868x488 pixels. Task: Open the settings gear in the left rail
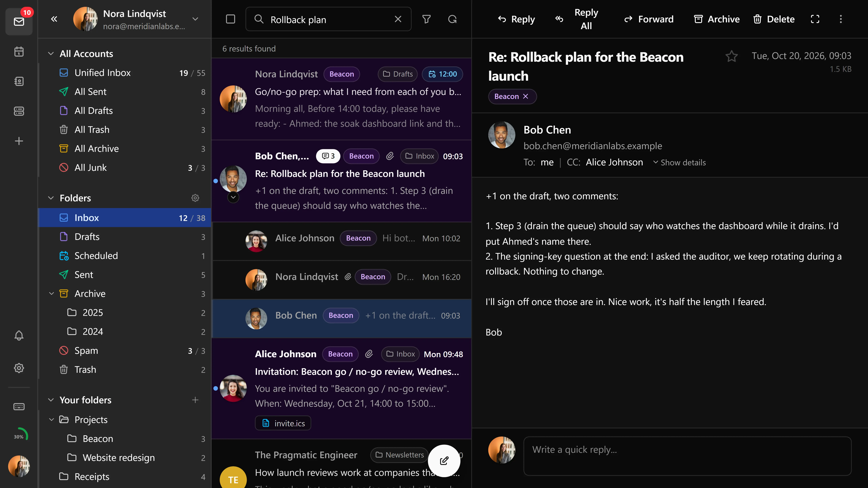click(x=19, y=368)
